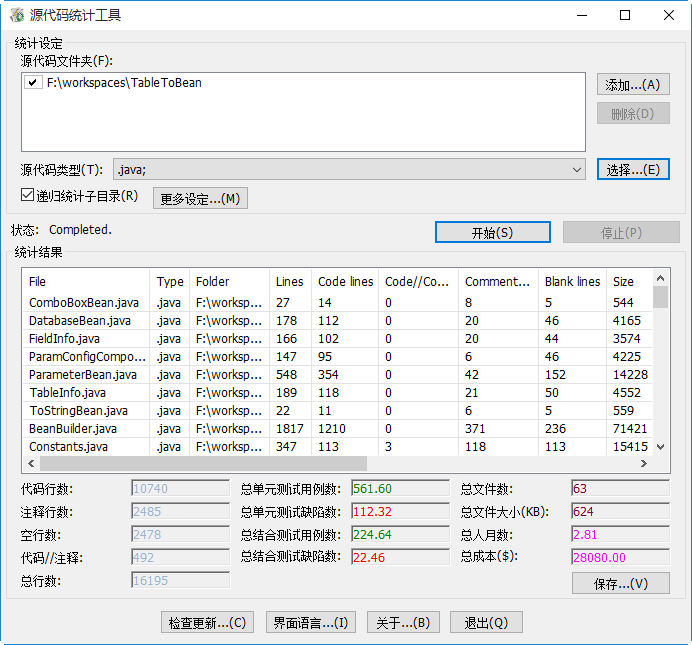Open 更多设定...(M) settings
This screenshot has width=692, height=645.
(x=200, y=198)
